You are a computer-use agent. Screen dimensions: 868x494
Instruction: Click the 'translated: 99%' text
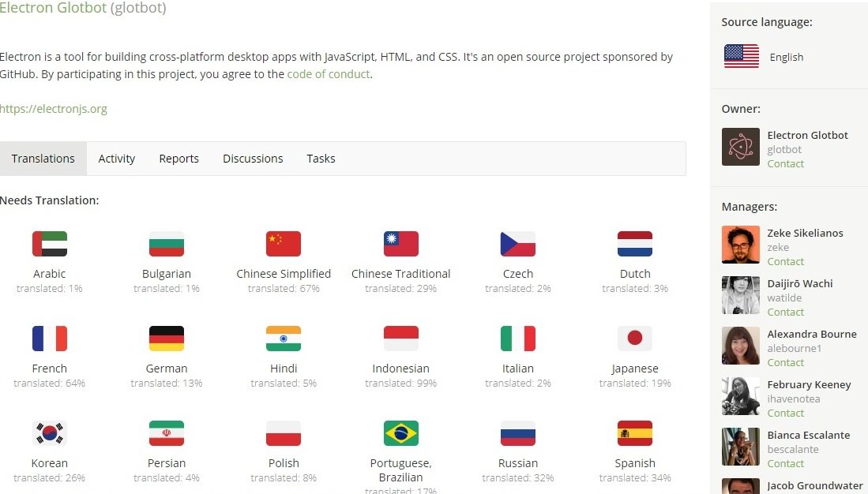coord(400,383)
